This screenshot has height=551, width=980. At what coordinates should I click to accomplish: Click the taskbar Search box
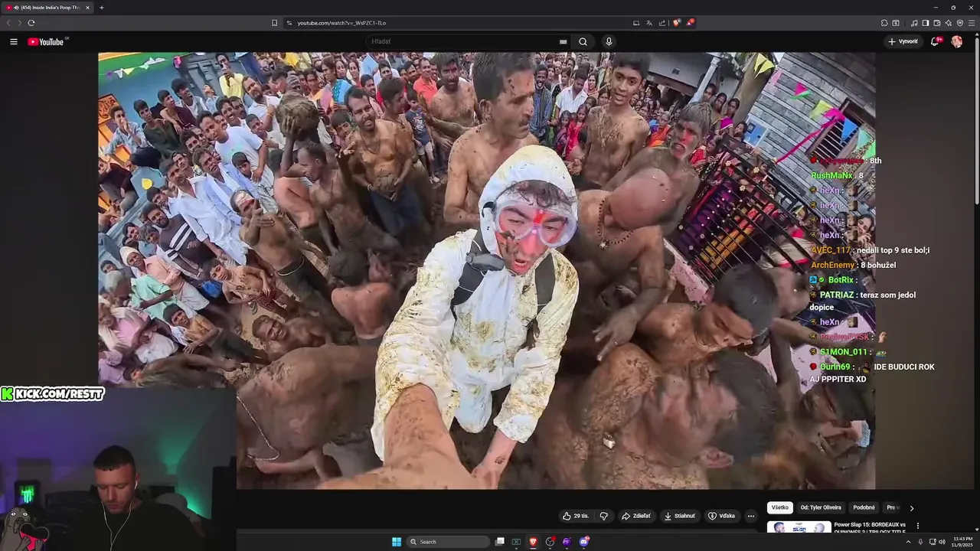448,542
